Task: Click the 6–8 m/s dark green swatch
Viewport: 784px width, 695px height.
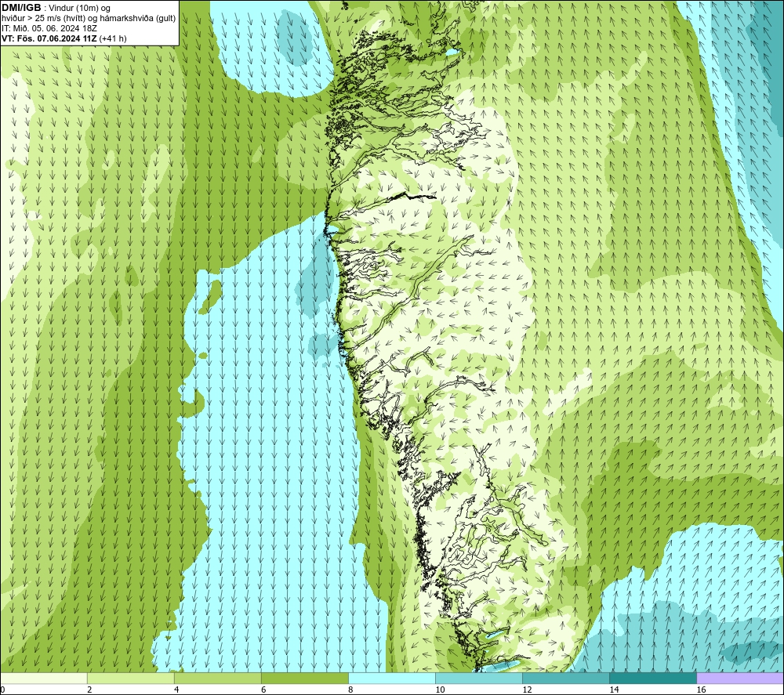Action: [x=305, y=678]
